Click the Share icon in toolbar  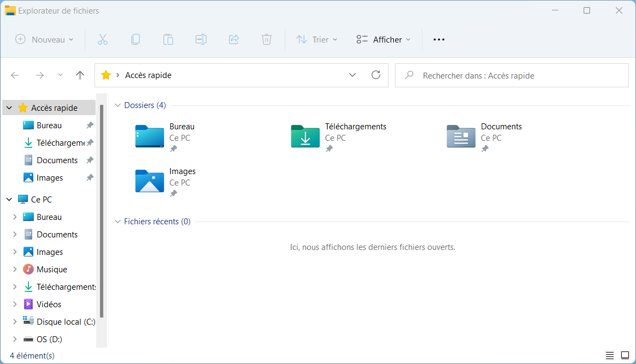234,39
